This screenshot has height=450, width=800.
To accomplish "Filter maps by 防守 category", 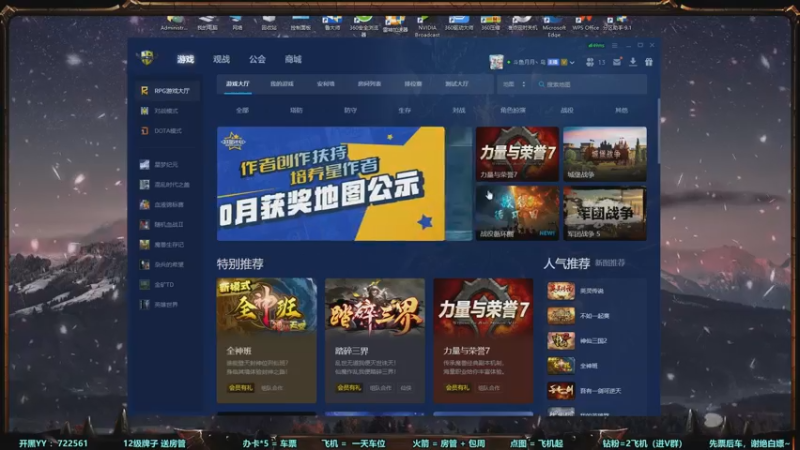I will (x=351, y=110).
